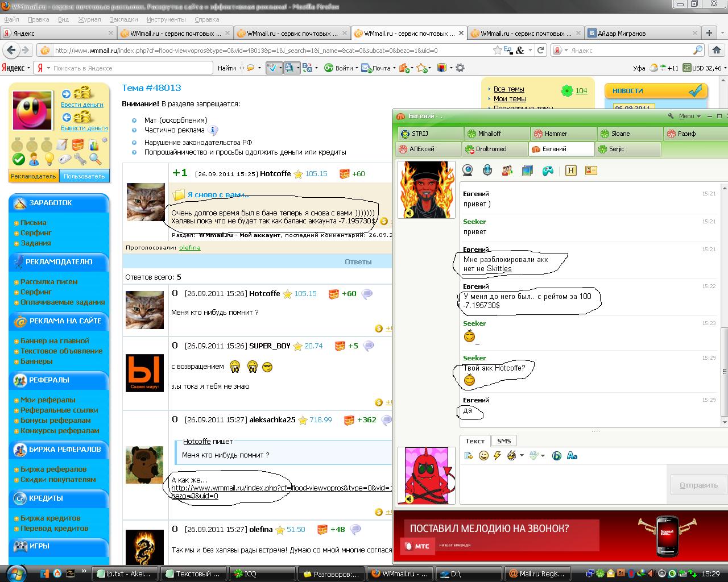Click the wrench settings icon in ICQ title

tap(671, 116)
